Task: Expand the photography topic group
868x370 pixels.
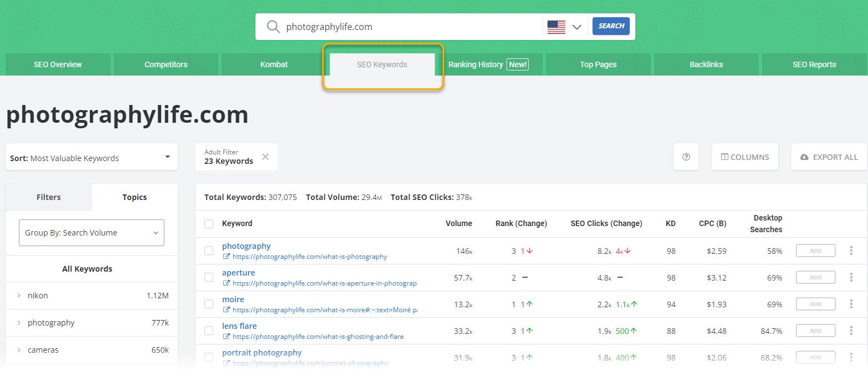Action: [19, 323]
